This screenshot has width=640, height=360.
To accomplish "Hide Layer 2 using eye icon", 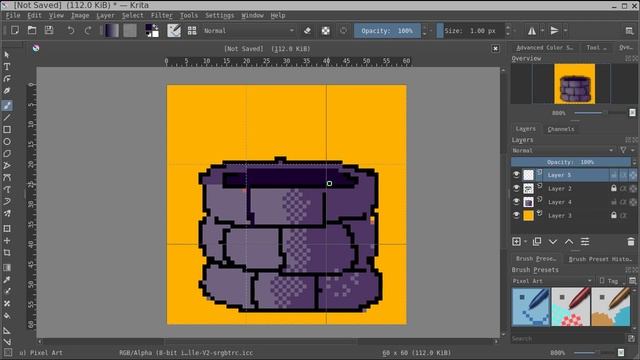I will (516, 188).
